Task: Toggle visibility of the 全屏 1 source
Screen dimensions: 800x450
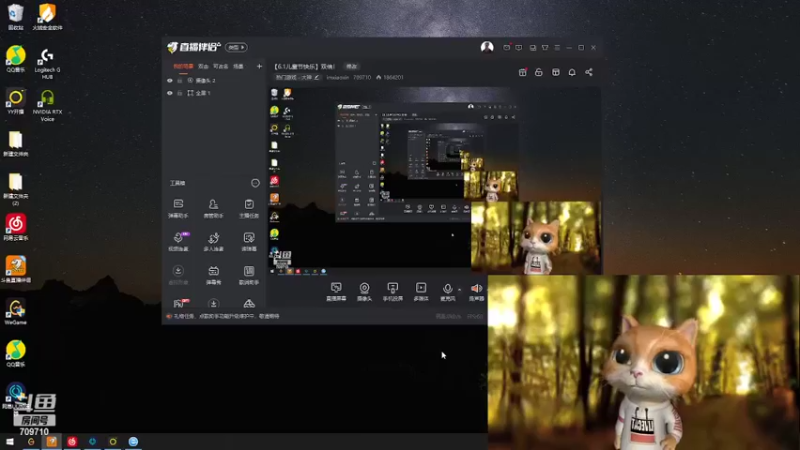Action: [x=170, y=93]
